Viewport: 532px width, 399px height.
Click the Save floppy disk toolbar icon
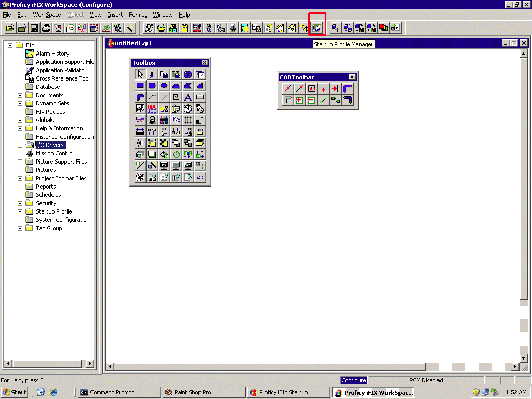(34, 28)
